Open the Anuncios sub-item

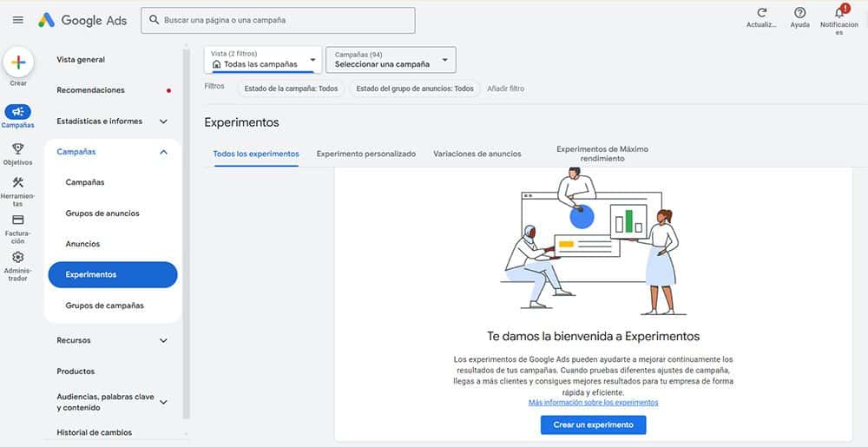(82, 244)
